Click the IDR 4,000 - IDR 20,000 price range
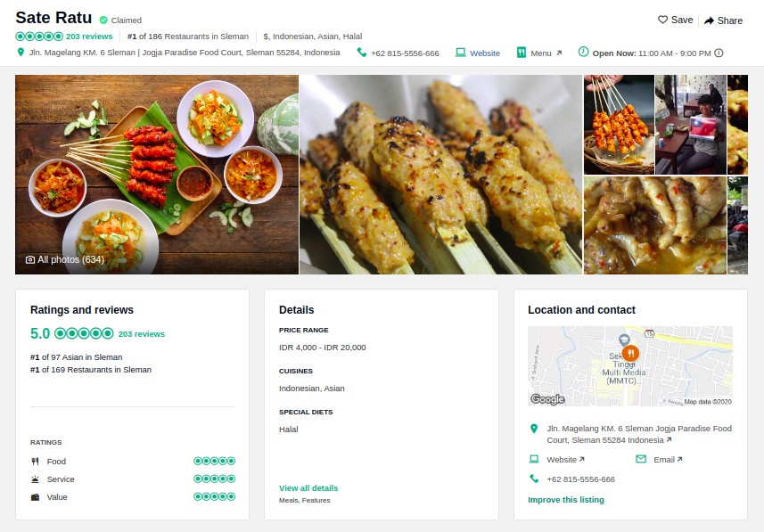 point(322,348)
